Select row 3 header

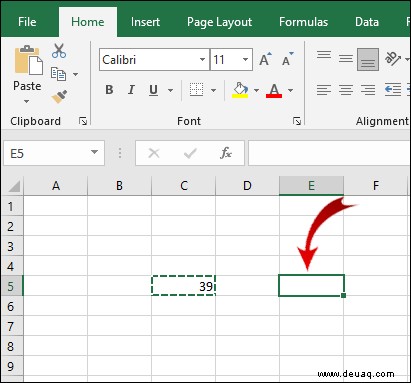(12, 246)
